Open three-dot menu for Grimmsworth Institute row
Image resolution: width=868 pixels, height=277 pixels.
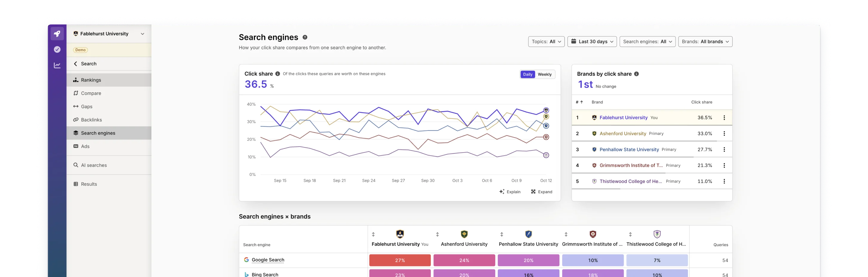click(x=724, y=165)
